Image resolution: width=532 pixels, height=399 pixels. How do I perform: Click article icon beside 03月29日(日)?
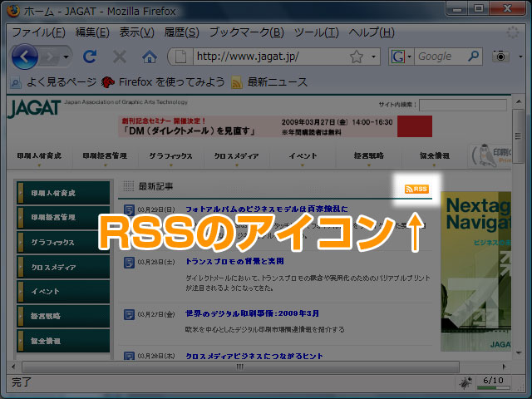pyautogui.click(x=129, y=209)
